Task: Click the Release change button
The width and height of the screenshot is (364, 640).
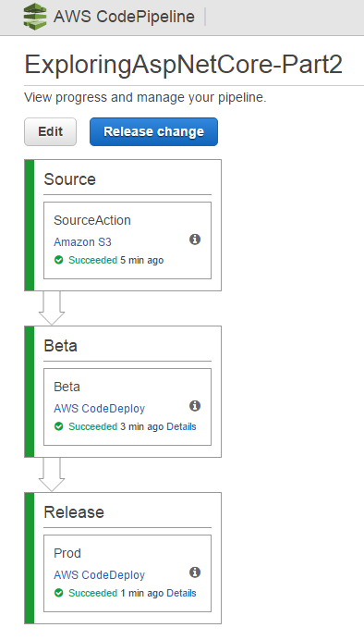Action: pyautogui.click(x=153, y=132)
